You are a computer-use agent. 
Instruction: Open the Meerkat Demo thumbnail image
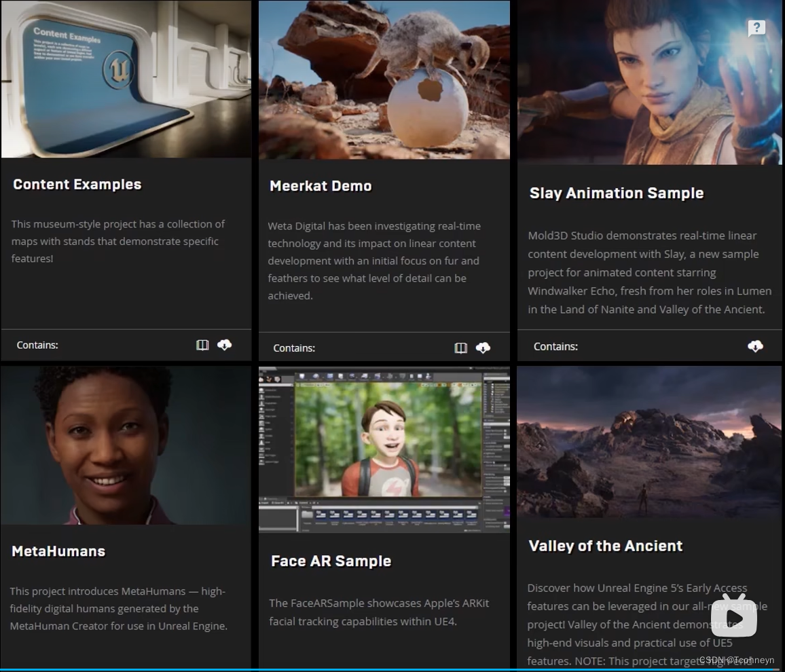click(x=384, y=79)
